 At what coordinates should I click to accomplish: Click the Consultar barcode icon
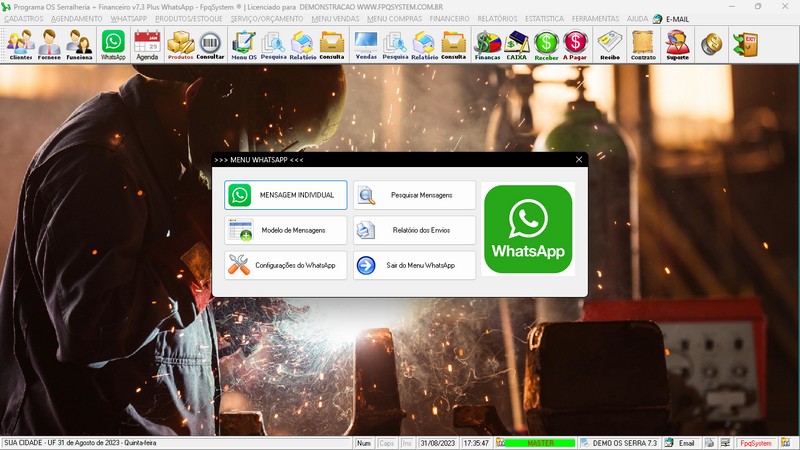[x=210, y=45]
